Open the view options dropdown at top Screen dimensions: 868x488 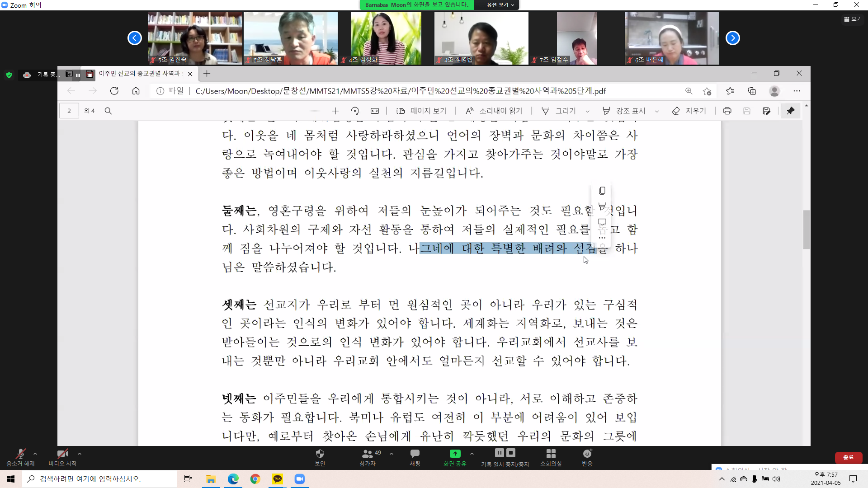click(500, 5)
